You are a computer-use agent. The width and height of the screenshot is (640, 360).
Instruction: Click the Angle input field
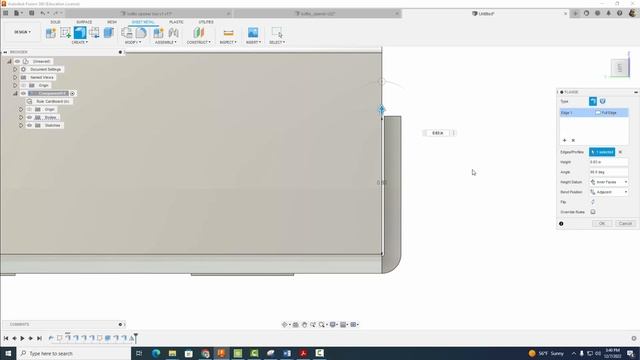click(608, 172)
